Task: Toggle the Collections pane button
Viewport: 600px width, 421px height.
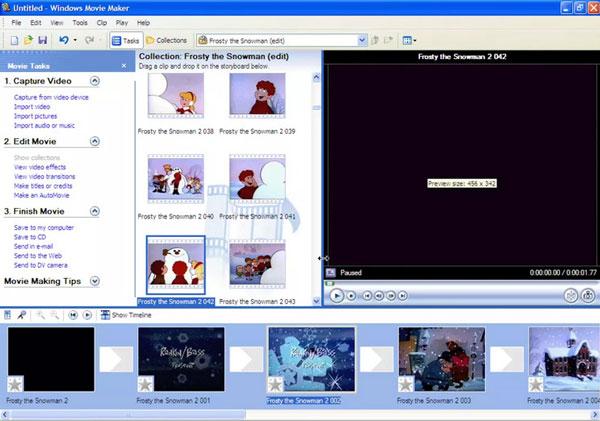Action: point(166,40)
